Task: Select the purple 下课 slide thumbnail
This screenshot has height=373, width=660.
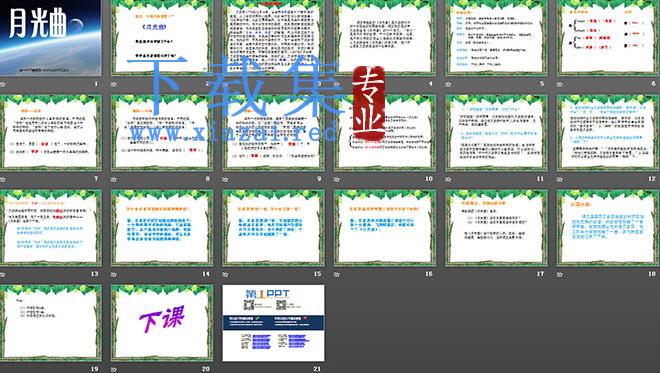Action: 162,322
